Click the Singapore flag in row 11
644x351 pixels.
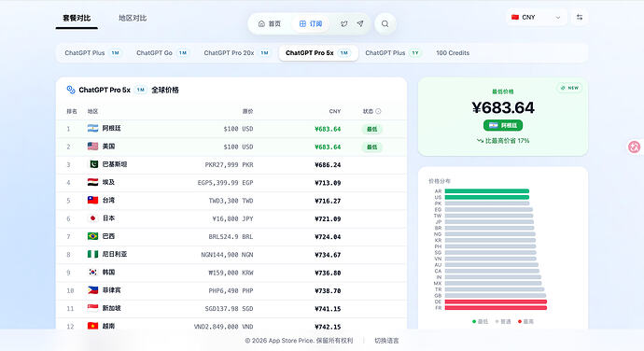pyautogui.click(x=92, y=308)
